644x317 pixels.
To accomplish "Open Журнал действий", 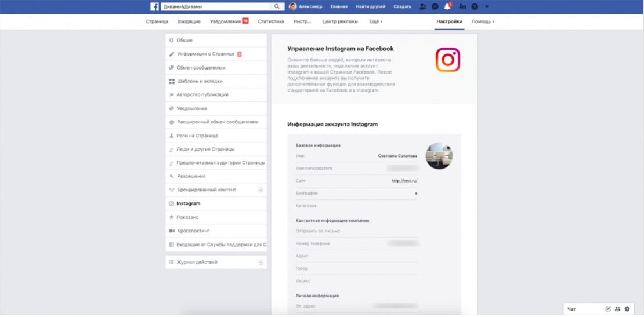I will (x=216, y=262).
